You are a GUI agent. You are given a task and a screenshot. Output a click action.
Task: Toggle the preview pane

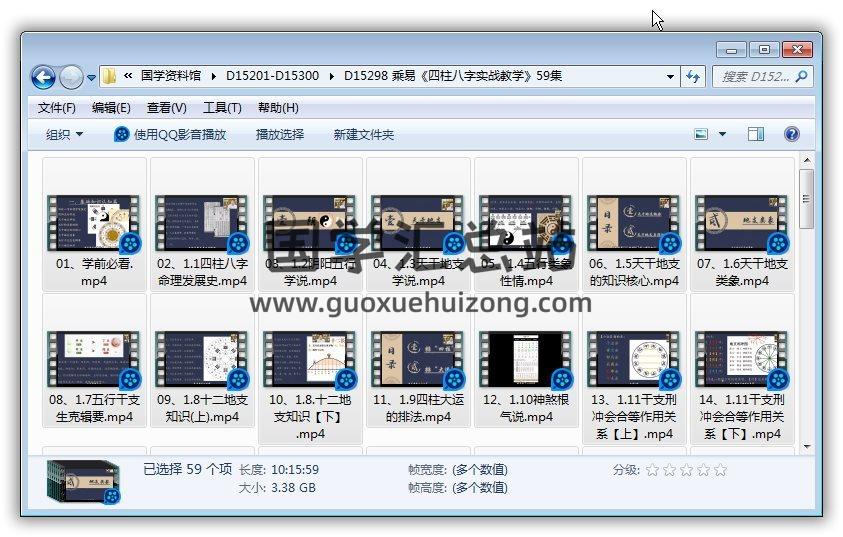[x=755, y=134]
